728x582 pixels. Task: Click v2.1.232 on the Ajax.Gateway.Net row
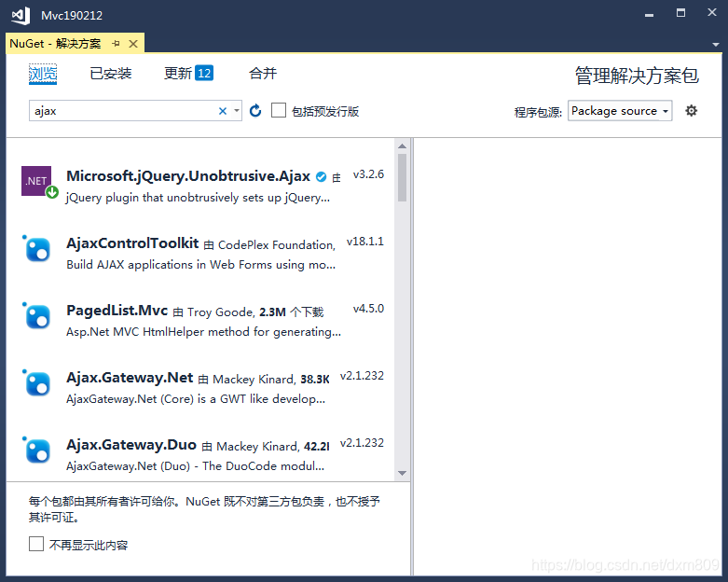tap(363, 376)
